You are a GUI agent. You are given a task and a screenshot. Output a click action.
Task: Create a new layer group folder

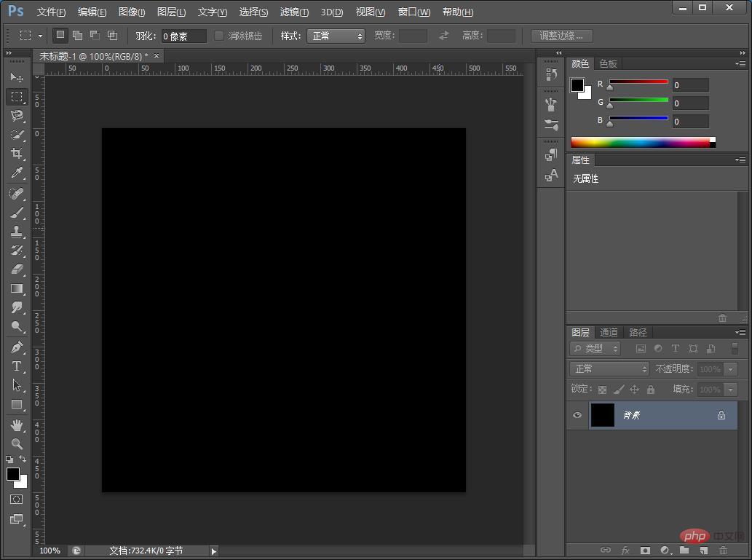point(684,550)
